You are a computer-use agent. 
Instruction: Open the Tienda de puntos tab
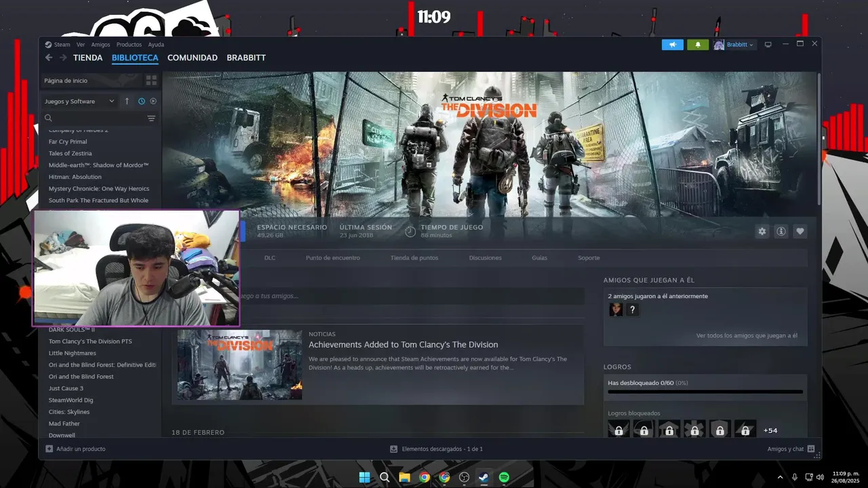tap(414, 258)
